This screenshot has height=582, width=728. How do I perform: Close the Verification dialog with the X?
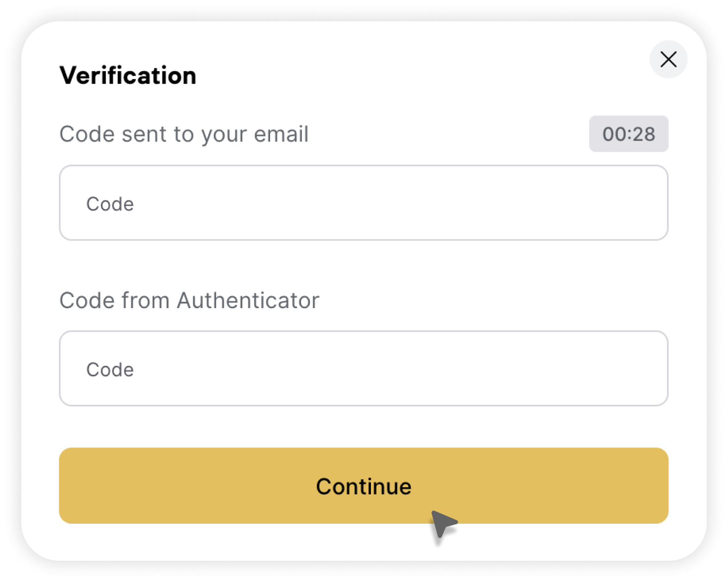668,59
